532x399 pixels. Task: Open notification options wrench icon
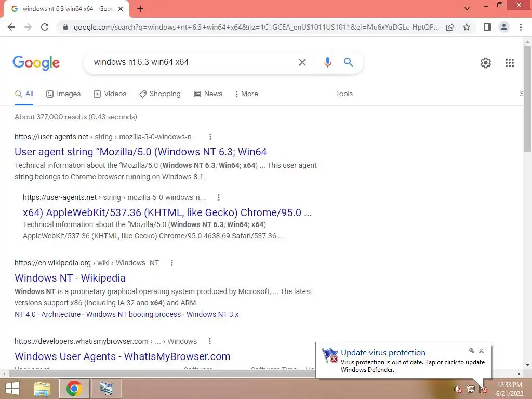472,351
